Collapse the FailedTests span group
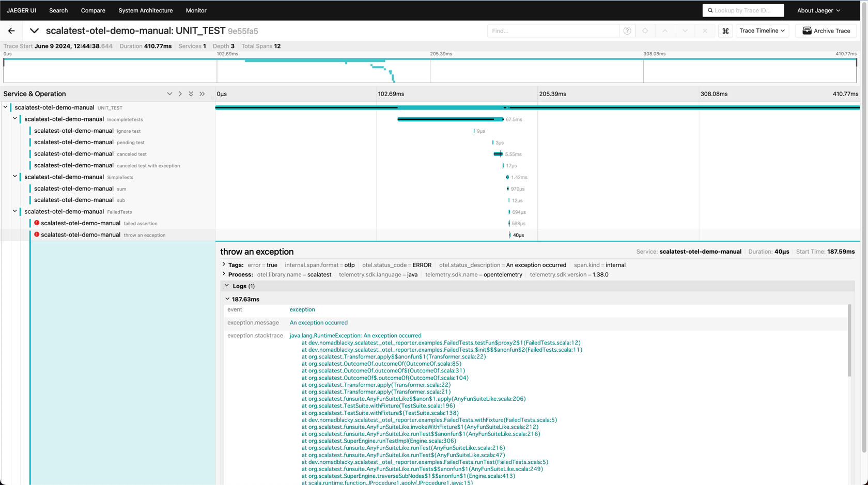Screen dimensions: 868x485 pyautogui.click(x=15, y=211)
